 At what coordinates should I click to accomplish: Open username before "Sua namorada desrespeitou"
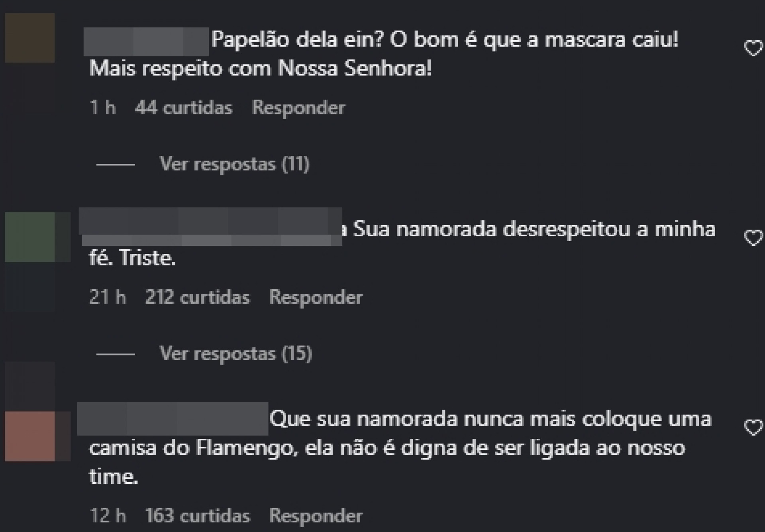click(x=210, y=226)
